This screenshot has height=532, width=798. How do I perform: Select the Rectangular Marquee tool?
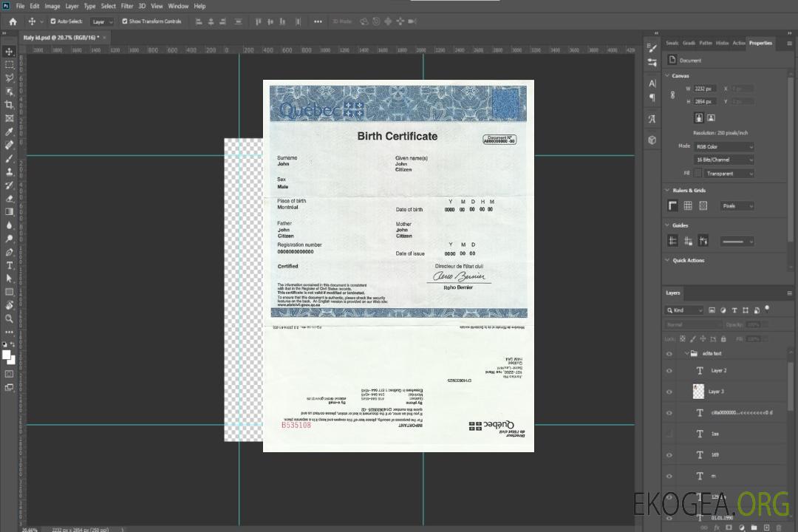click(9, 65)
